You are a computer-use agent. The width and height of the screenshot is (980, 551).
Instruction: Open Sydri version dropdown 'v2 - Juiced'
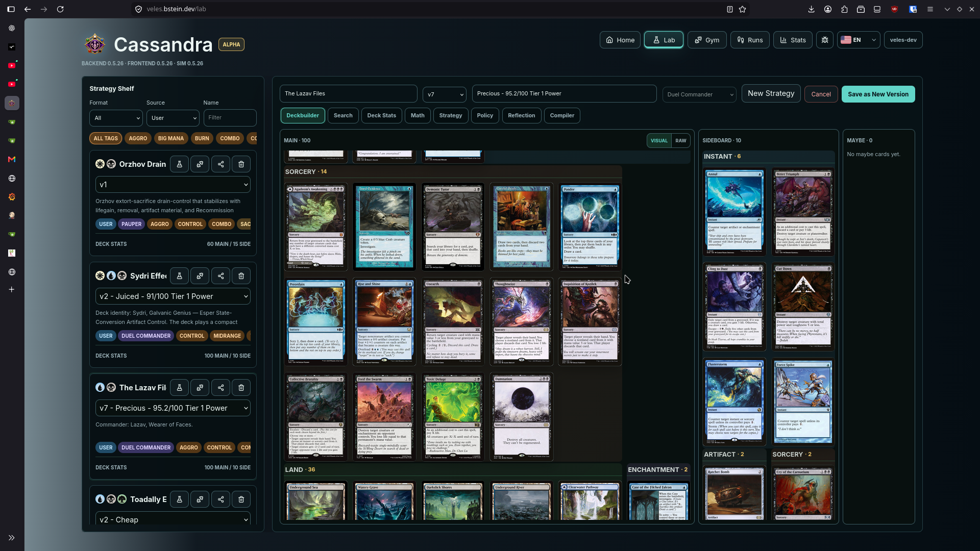173,296
